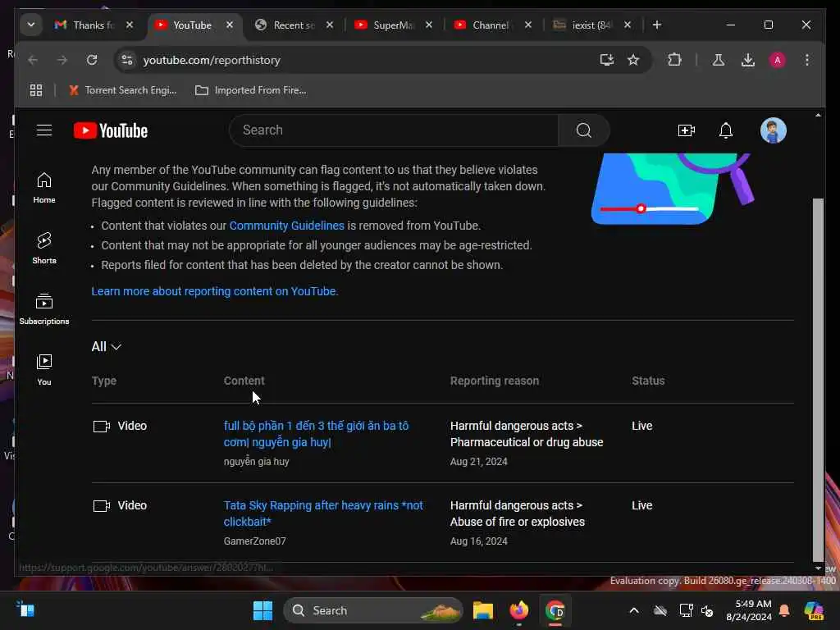Open the Extensions puzzle icon
This screenshot has height=630, width=840.
pyautogui.click(x=674, y=59)
